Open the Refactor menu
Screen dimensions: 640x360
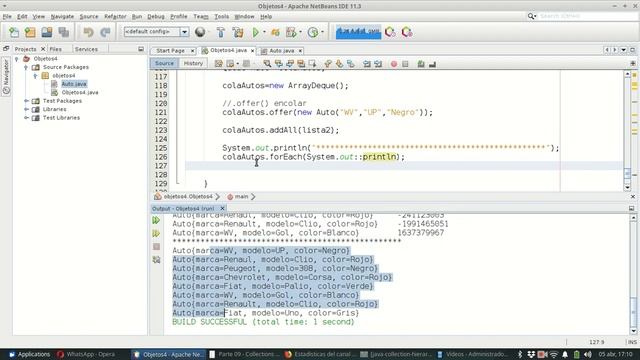click(115, 16)
